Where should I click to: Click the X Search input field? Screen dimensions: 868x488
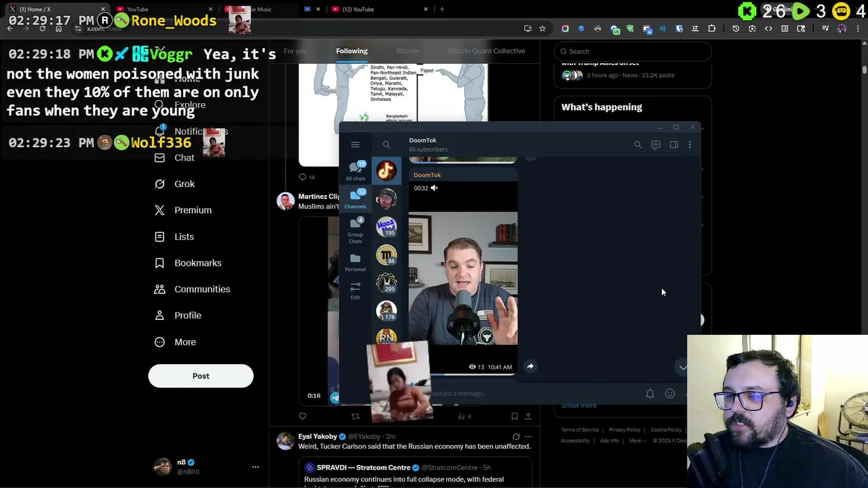click(633, 52)
